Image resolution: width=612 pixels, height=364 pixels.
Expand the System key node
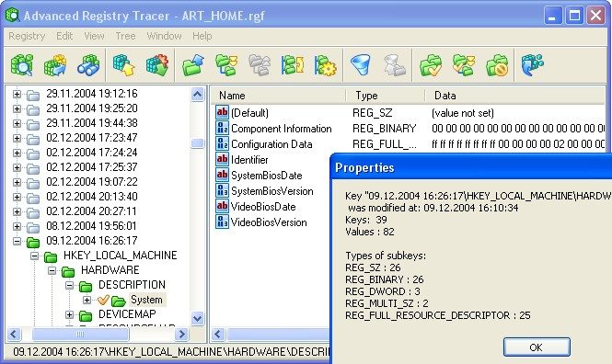(87, 300)
